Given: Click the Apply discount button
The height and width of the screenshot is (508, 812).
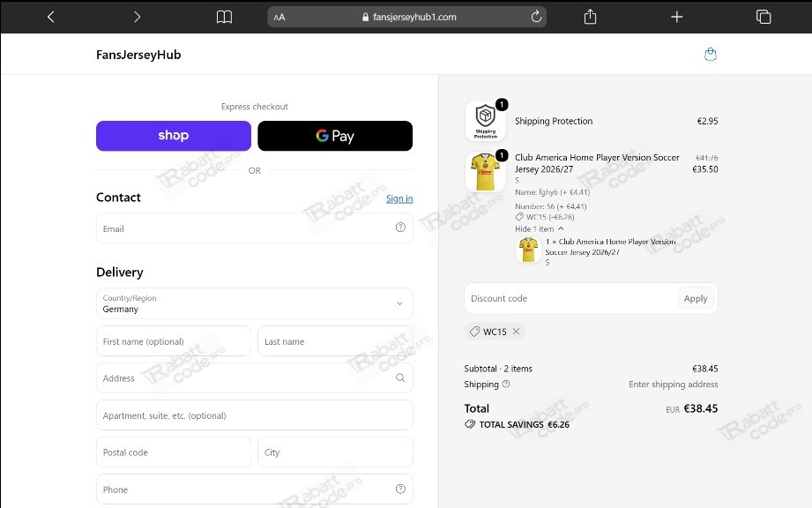Looking at the screenshot, I should [x=696, y=298].
